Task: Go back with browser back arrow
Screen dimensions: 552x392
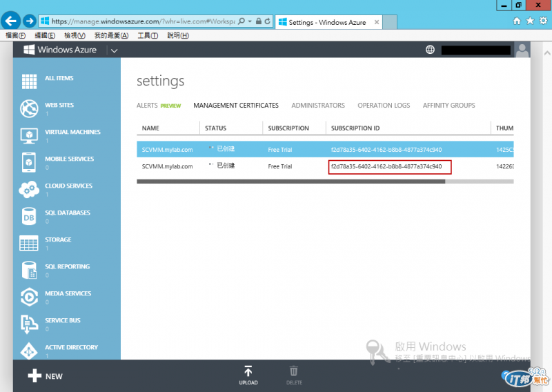Action: [10, 21]
